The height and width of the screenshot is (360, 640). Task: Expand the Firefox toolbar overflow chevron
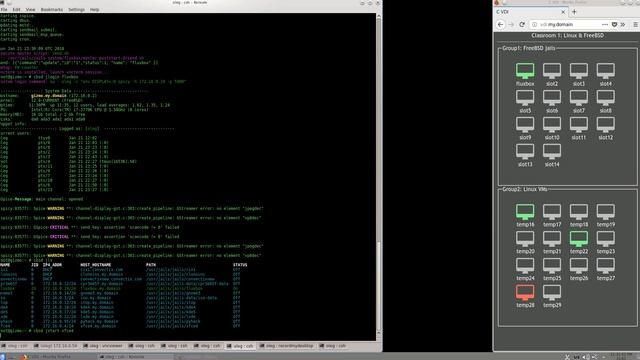pos(623,24)
